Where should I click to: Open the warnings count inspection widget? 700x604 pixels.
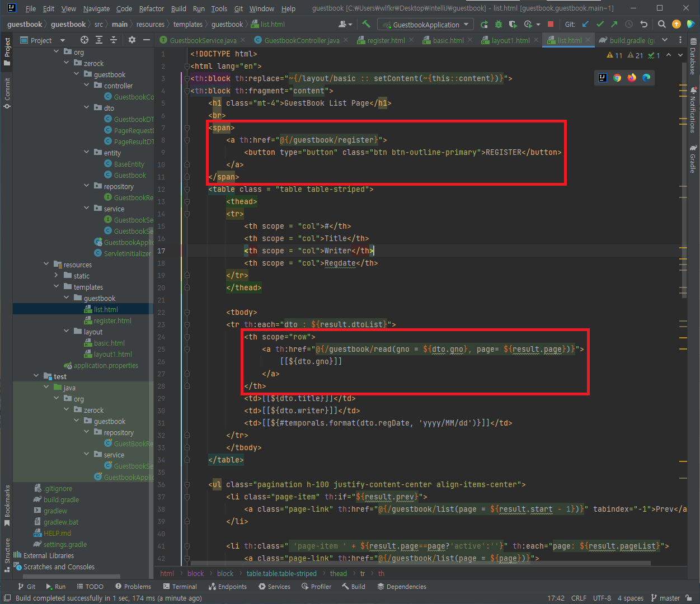pyautogui.click(x=633, y=55)
